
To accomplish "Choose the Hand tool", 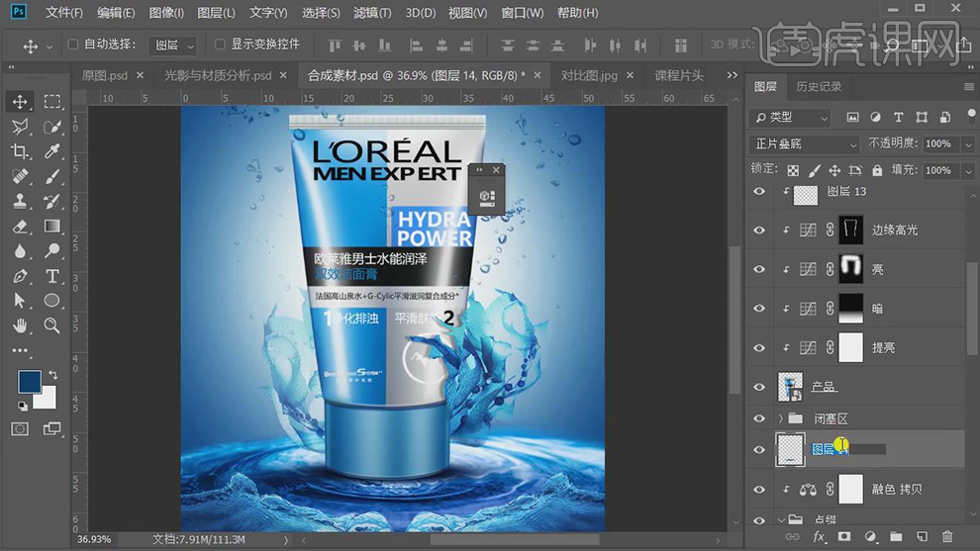I will pyautogui.click(x=20, y=325).
